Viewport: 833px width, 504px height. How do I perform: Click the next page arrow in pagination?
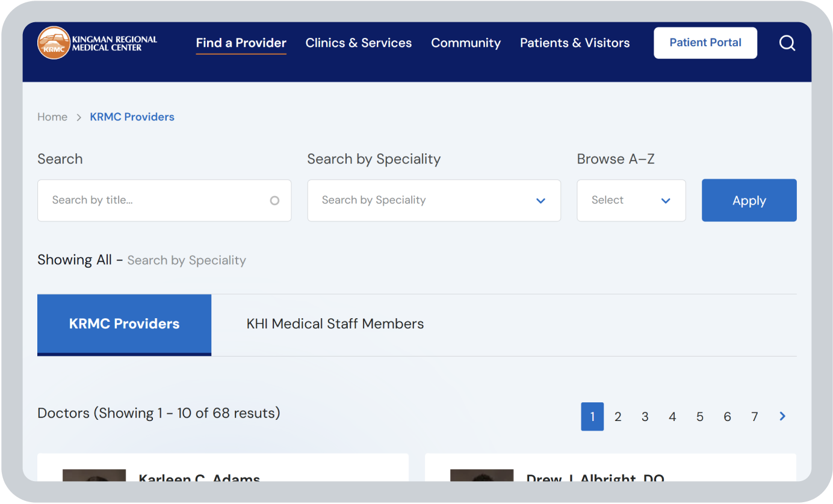pyautogui.click(x=782, y=416)
